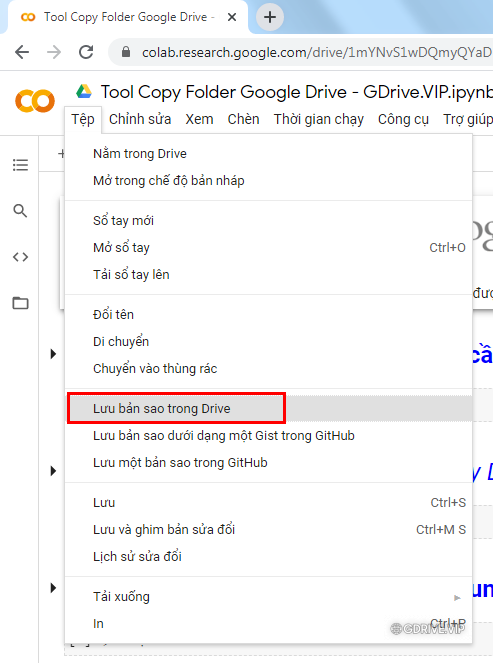Expand first collapsed notebook section arrow
Viewport: 493px width, 663px height.
53,353
